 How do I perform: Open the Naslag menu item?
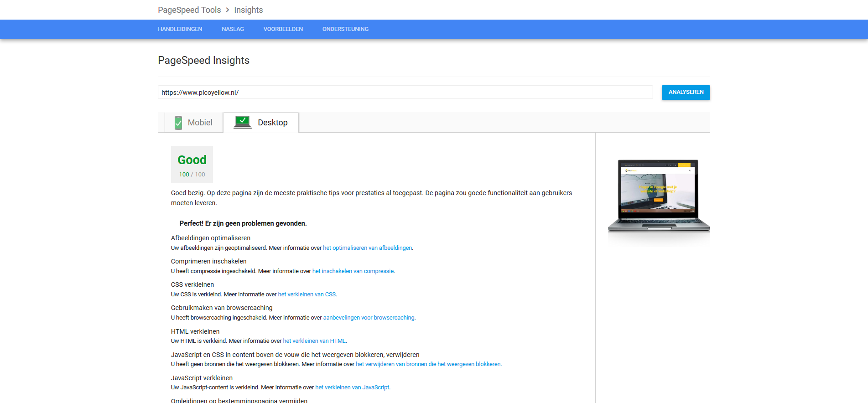click(x=233, y=29)
